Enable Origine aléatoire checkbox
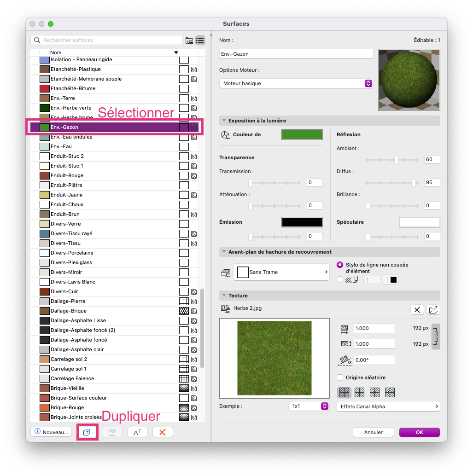Screen dimensions: 473x476 (x=340, y=377)
